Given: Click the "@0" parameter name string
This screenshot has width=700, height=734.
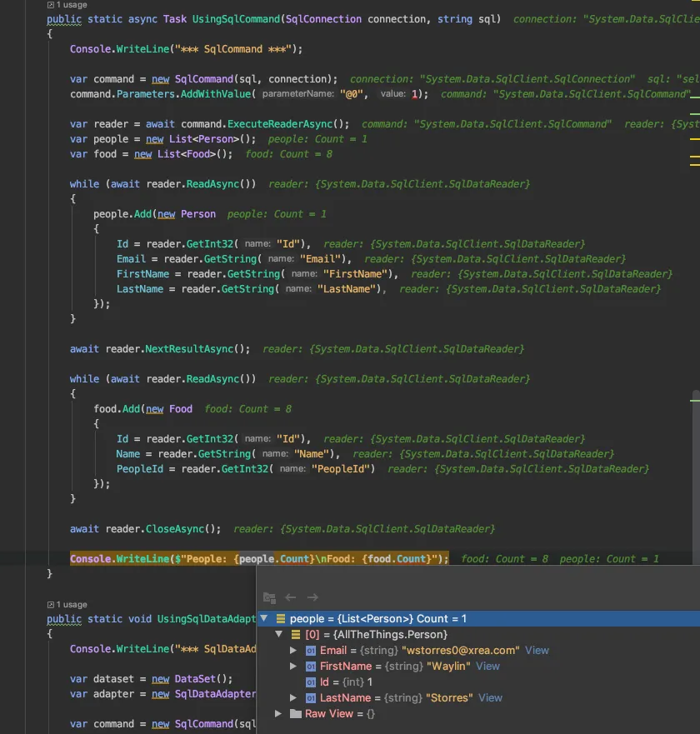Looking at the screenshot, I should (x=352, y=94).
